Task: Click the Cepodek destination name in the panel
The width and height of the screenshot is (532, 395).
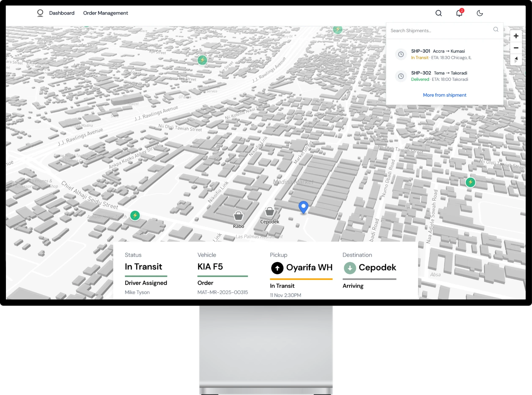Action: tap(377, 267)
